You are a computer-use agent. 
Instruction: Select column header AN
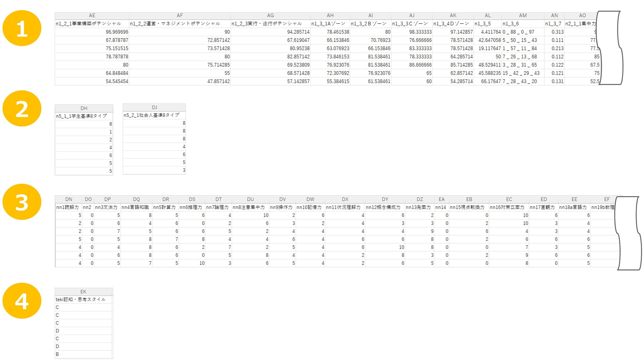click(554, 15)
